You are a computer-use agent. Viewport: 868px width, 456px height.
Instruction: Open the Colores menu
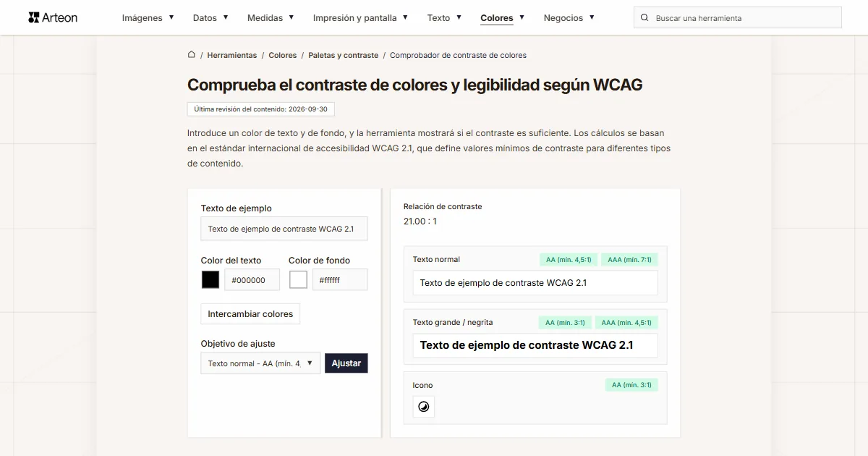(503, 17)
